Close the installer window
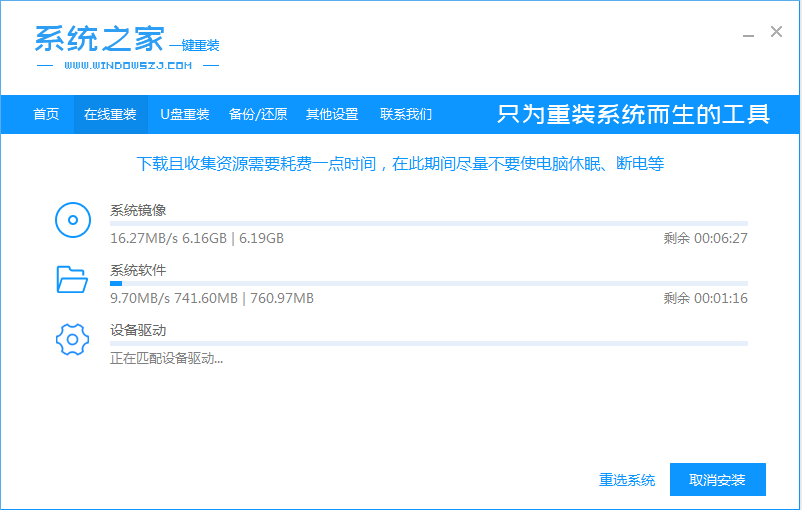Image resolution: width=802 pixels, height=510 pixels. (x=776, y=32)
